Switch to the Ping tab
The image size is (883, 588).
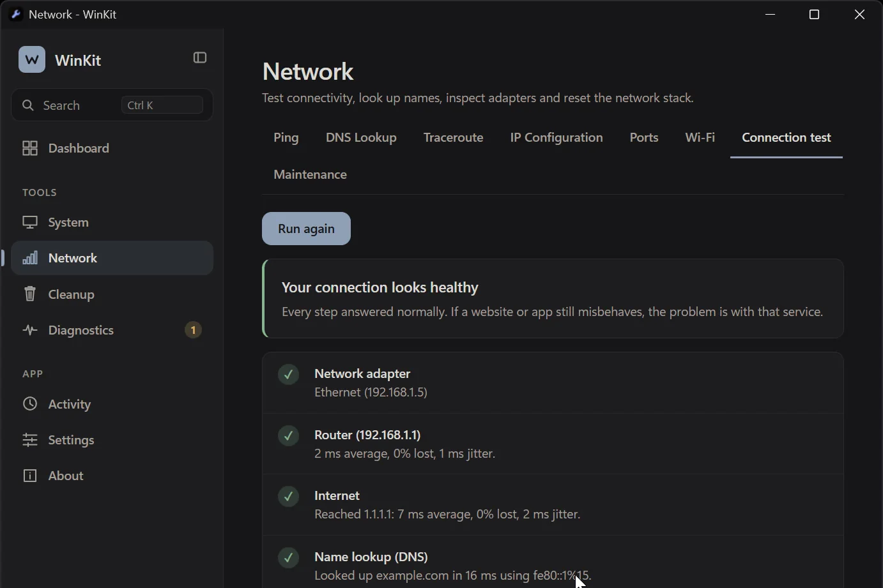286,138
